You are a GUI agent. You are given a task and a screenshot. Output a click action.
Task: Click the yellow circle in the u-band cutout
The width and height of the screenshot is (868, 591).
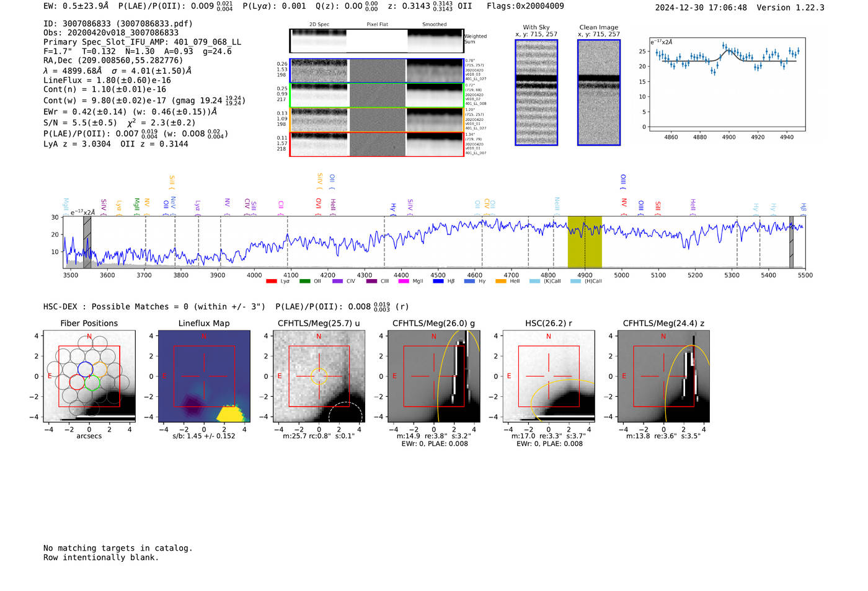319,376
